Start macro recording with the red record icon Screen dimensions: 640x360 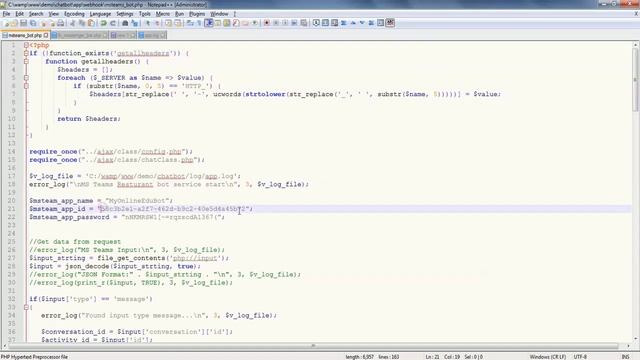267,23
